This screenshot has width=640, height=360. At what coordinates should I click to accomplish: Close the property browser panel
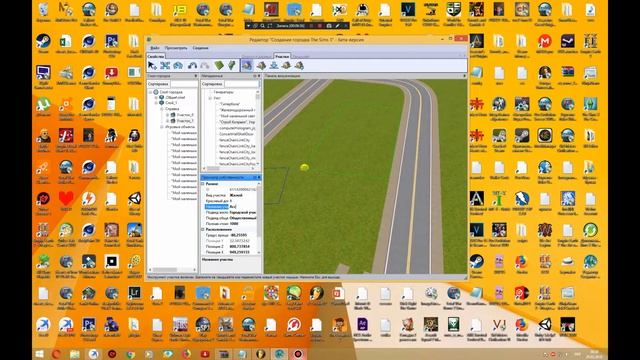coord(259,178)
